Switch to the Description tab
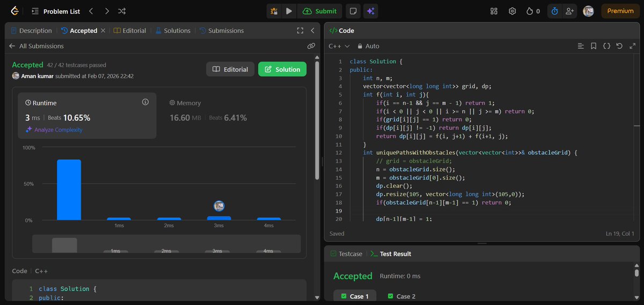 pyautogui.click(x=32, y=31)
